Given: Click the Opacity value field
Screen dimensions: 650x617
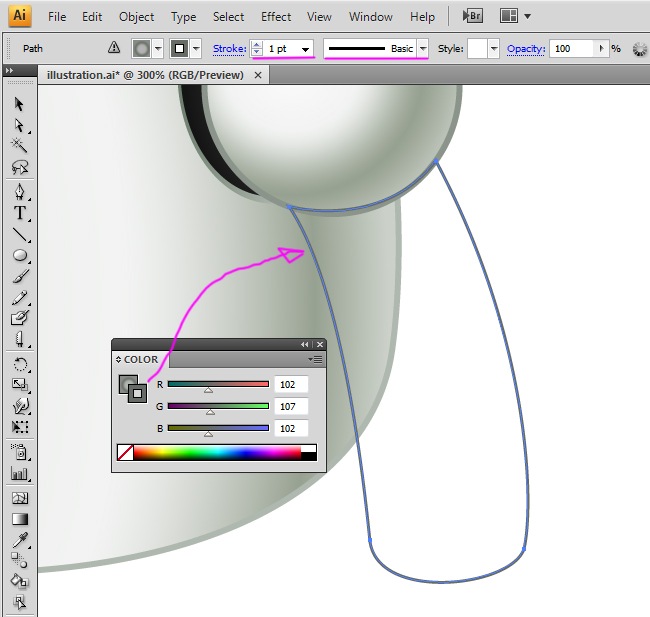Looking at the screenshot, I should click(573, 49).
